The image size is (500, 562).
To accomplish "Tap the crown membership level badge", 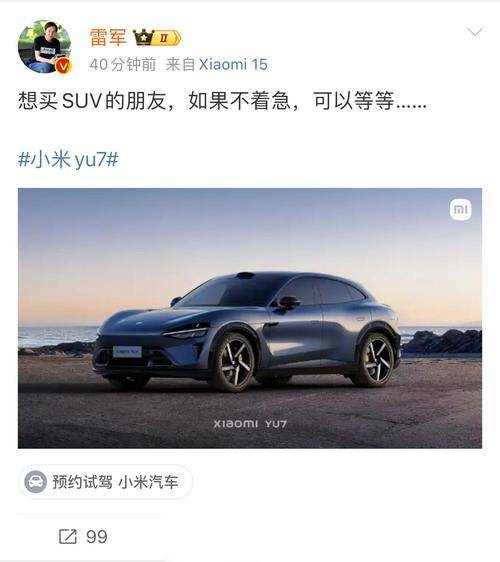I will (157, 37).
